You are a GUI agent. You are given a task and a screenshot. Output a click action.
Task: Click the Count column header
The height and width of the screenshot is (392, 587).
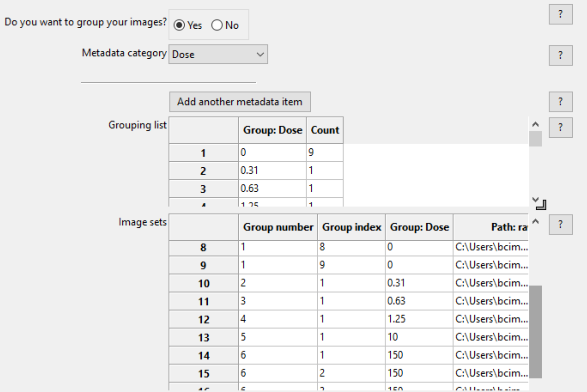[325, 130]
